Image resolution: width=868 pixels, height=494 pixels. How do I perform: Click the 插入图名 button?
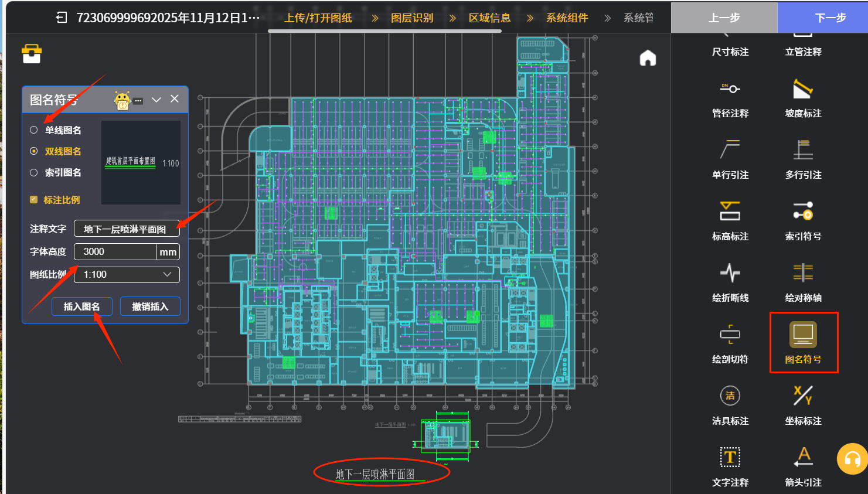81,306
